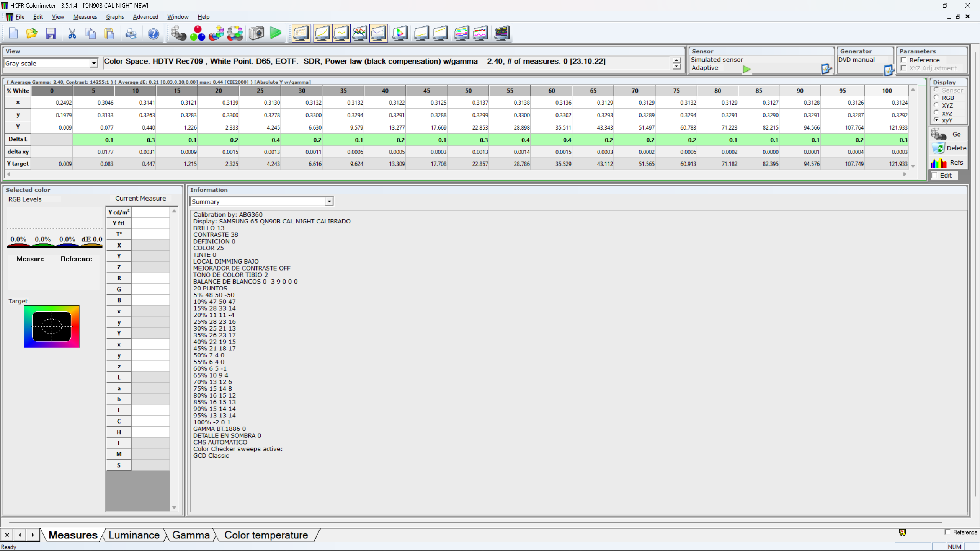Click the printer icon in toolbar
Viewport: 980px width, 551px height.
pos(131,34)
